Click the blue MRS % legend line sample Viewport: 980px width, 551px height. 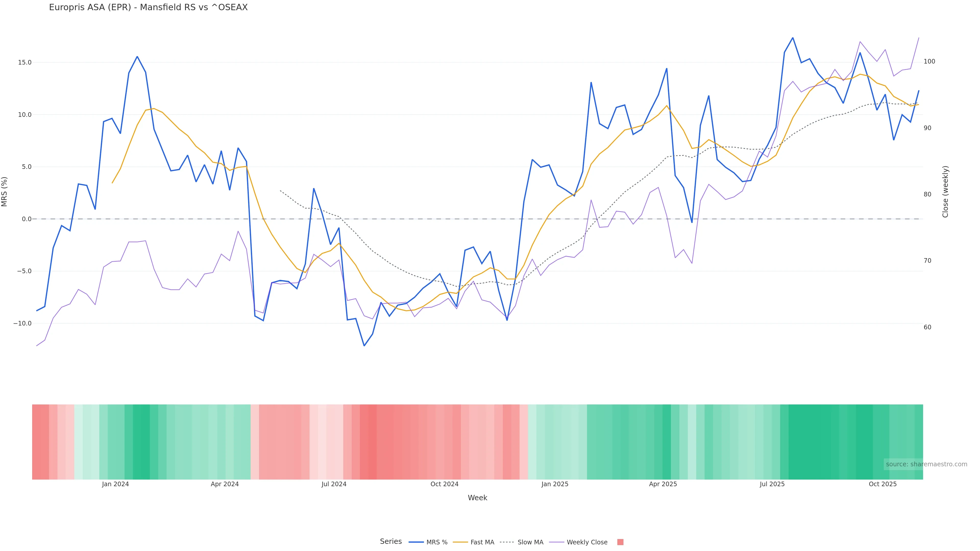coord(416,542)
